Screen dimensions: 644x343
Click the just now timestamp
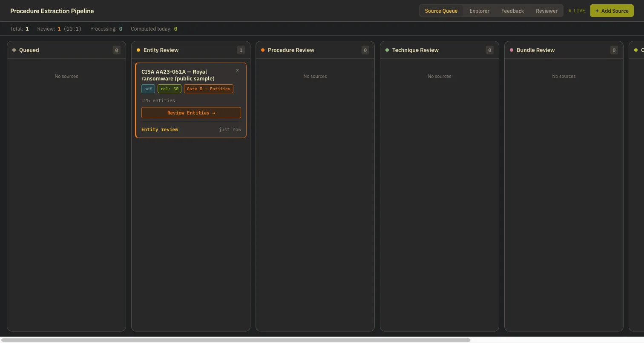[230, 129]
